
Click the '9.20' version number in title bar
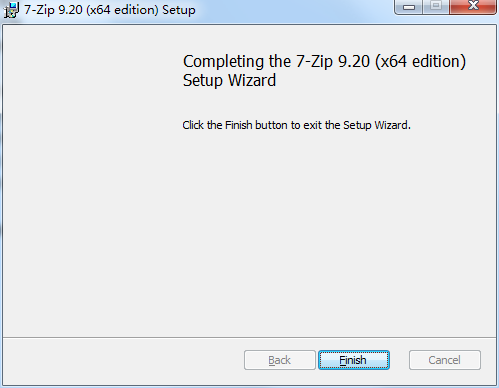click(x=70, y=10)
